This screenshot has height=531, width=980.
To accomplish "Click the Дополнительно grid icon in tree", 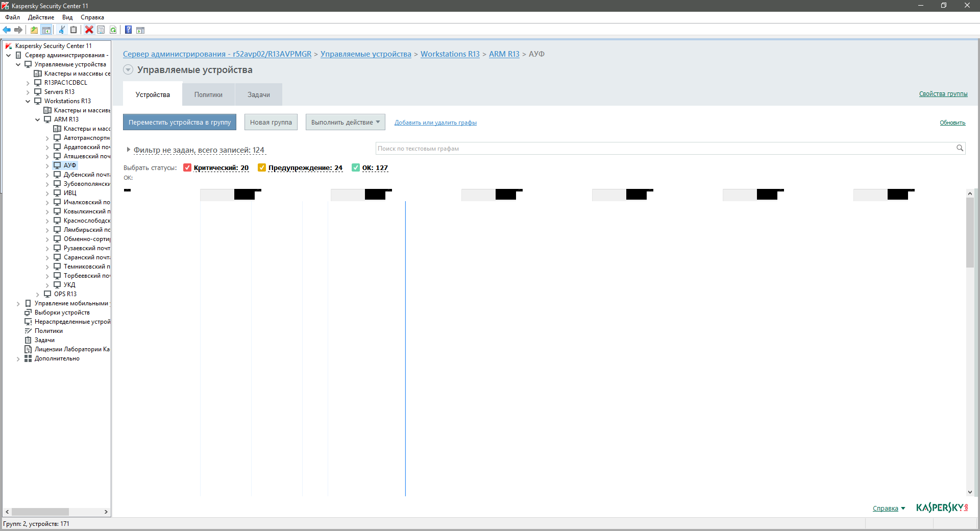I will coord(28,358).
